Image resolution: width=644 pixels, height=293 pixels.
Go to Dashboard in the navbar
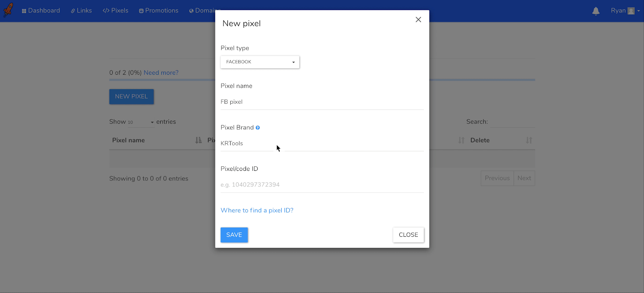coord(41,10)
